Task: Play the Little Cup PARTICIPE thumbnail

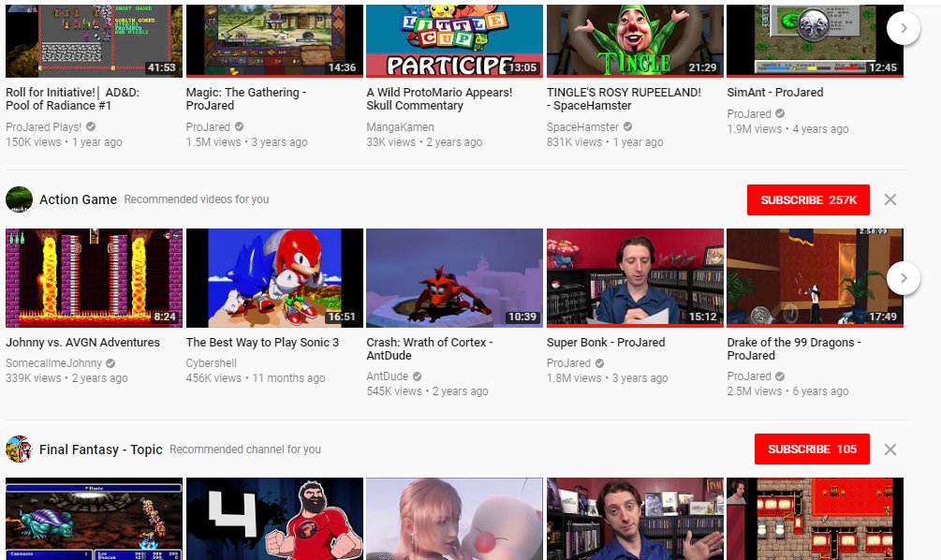Action: pyautogui.click(x=454, y=41)
